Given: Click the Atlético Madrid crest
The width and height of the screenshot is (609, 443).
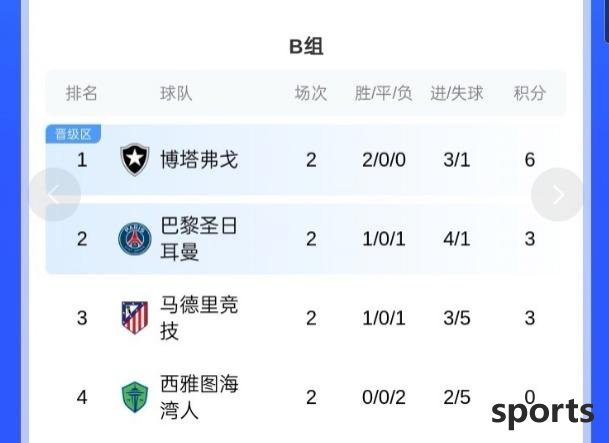Looking at the screenshot, I should click(x=135, y=318).
